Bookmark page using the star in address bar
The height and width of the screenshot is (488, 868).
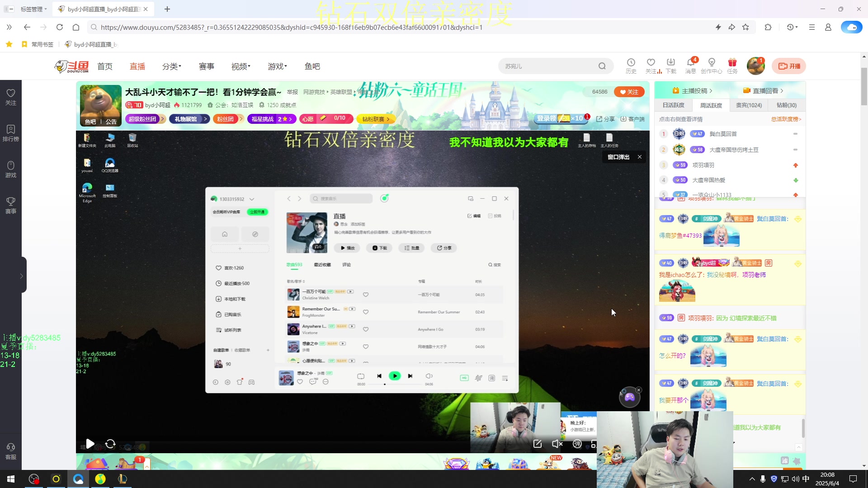click(x=745, y=27)
